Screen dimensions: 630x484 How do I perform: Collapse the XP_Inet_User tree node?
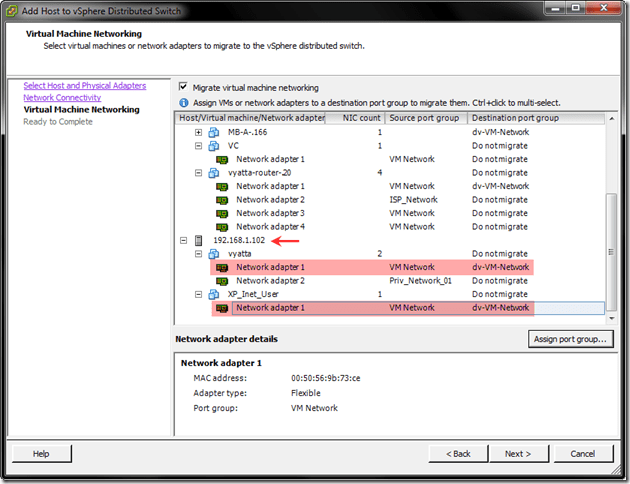point(198,294)
